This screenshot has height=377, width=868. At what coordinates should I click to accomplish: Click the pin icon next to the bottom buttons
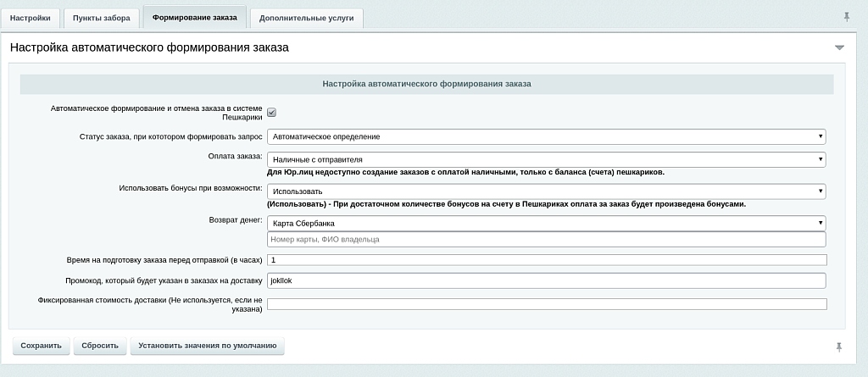838,347
